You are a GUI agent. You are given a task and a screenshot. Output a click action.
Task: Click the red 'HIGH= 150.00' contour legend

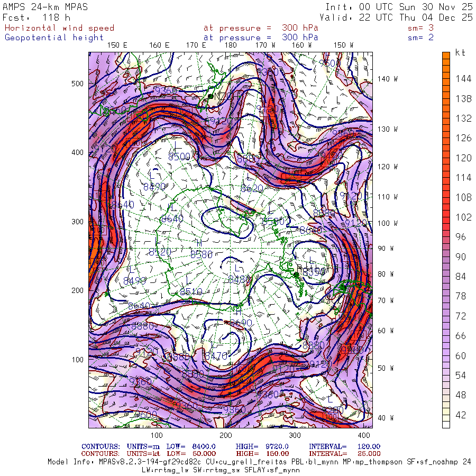[x=262, y=454]
